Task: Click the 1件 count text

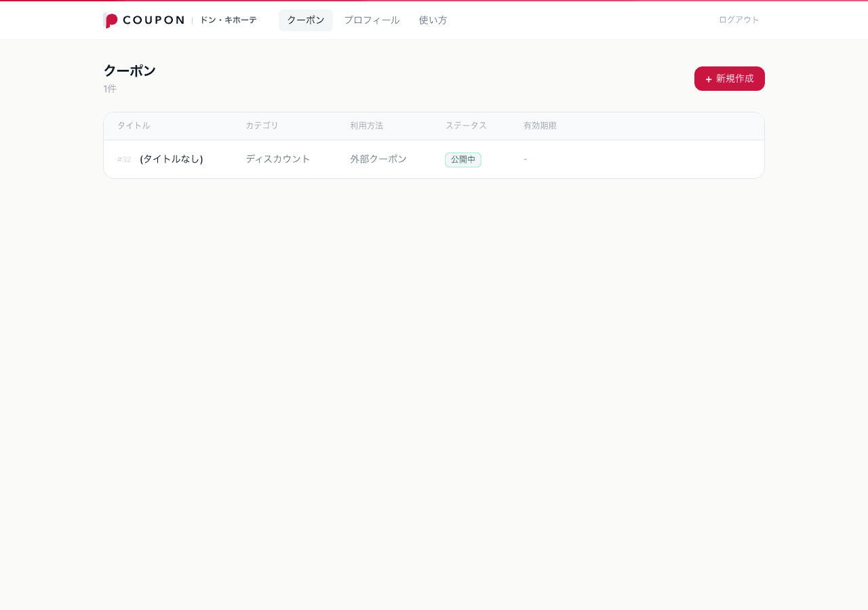Action: [110, 89]
